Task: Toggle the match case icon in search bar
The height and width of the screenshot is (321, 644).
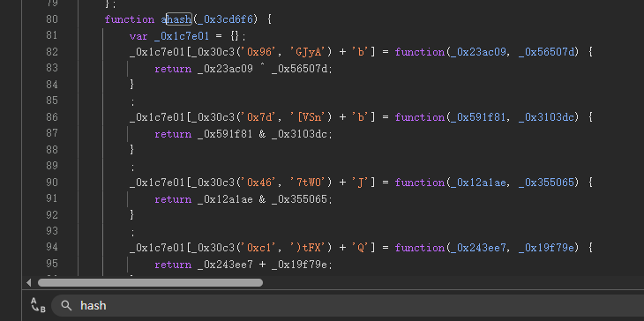Action: pos(38,305)
